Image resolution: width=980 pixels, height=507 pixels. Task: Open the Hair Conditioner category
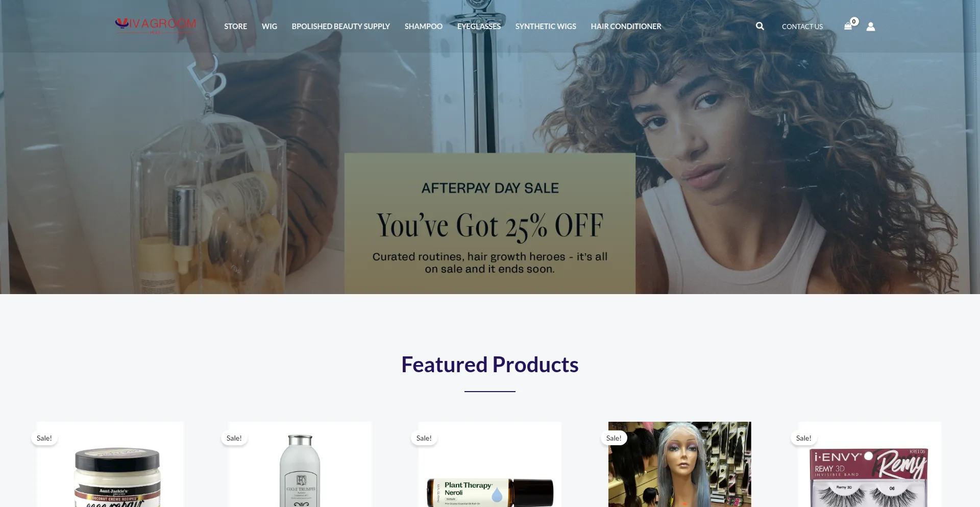626,26
